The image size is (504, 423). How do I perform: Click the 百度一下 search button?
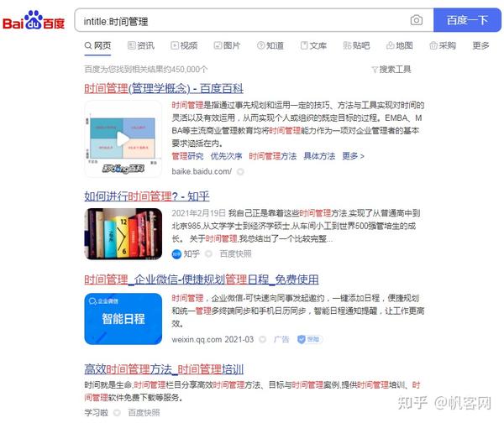pyautogui.click(x=467, y=20)
